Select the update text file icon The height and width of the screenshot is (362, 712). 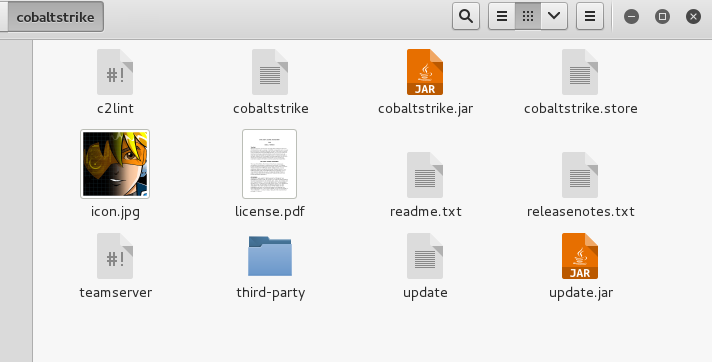[425, 256]
